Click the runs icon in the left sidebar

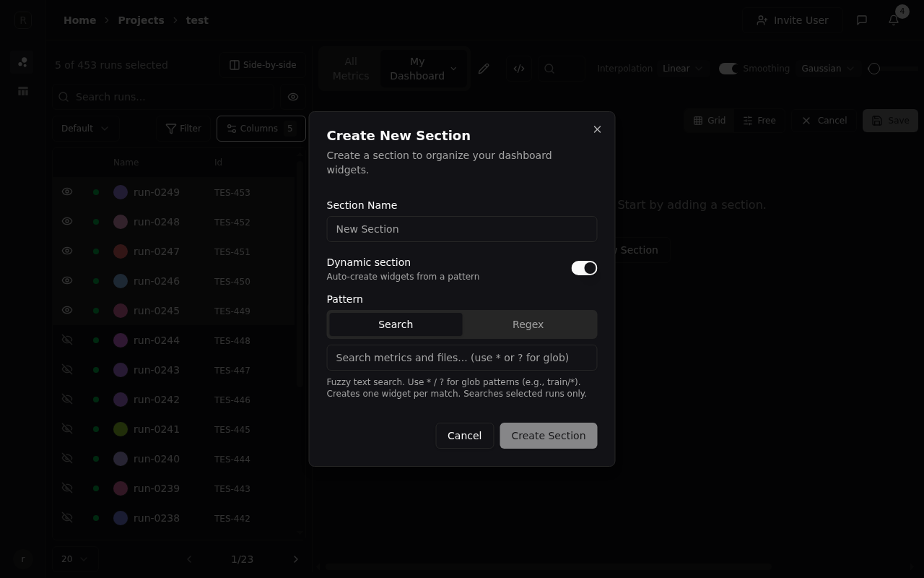click(x=22, y=62)
